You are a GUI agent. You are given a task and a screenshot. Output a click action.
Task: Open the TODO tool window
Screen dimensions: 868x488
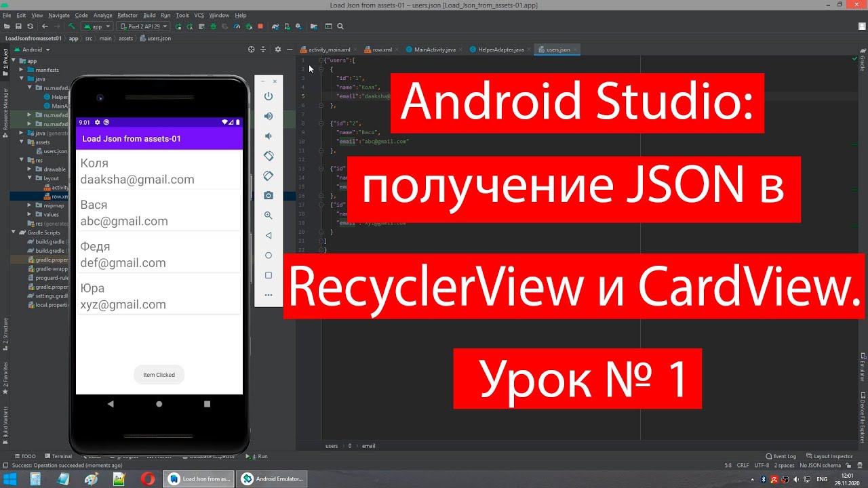(x=25, y=456)
